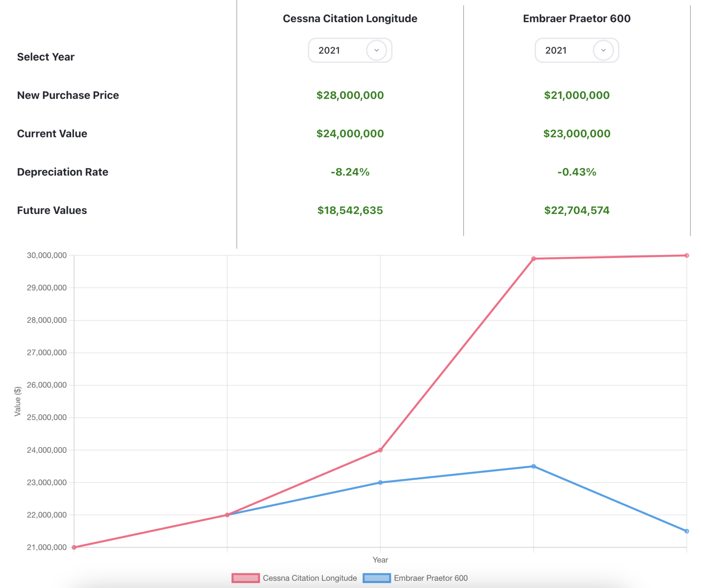Click the Cessna depreciation rate -8.24%
The height and width of the screenshot is (588, 701).
pyautogui.click(x=350, y=172)
